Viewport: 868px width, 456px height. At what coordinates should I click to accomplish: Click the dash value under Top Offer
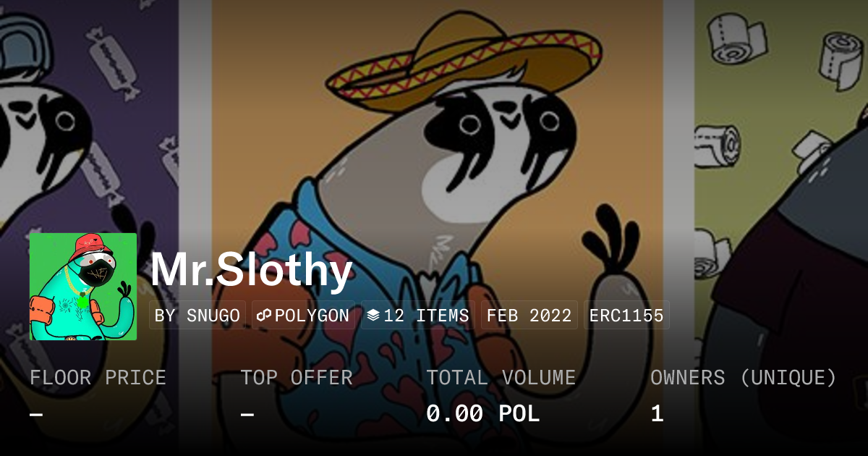247,415
